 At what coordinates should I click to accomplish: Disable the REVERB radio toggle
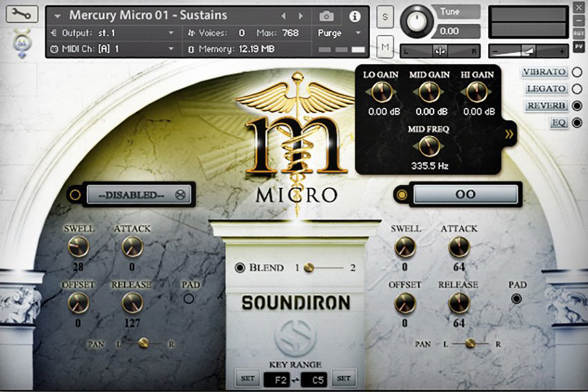coord(577,106)
